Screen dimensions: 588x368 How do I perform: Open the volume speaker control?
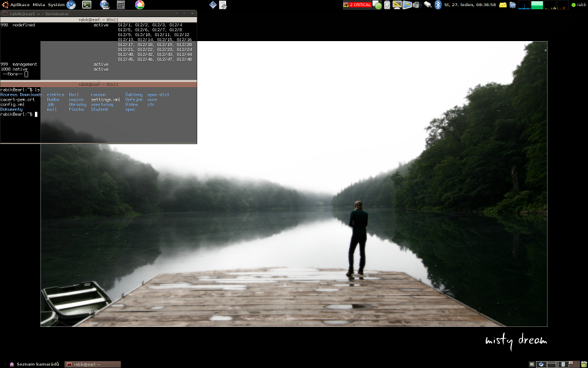(x=417, y=5)
